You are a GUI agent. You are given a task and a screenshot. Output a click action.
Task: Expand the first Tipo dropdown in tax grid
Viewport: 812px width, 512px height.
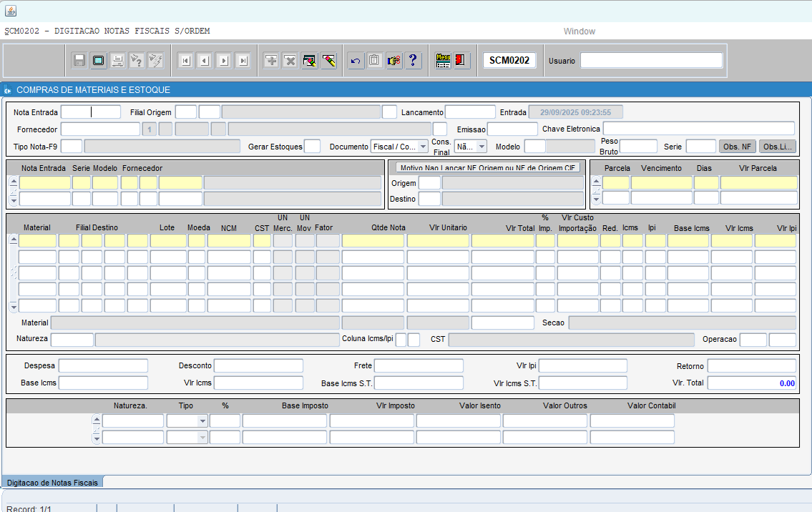pos(202,421)
